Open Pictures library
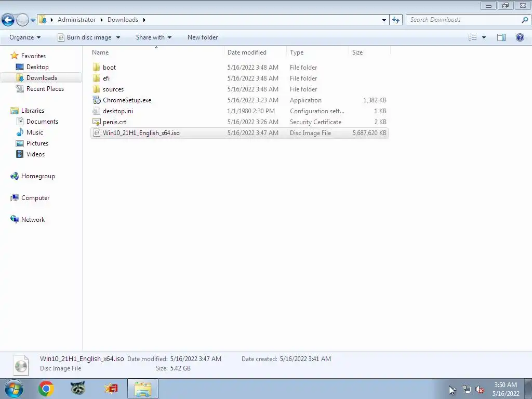 [x=37, y=143]
